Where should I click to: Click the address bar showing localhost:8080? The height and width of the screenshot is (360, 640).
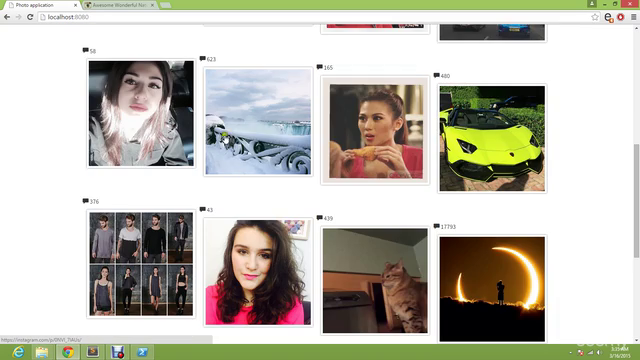pos(314,17)
